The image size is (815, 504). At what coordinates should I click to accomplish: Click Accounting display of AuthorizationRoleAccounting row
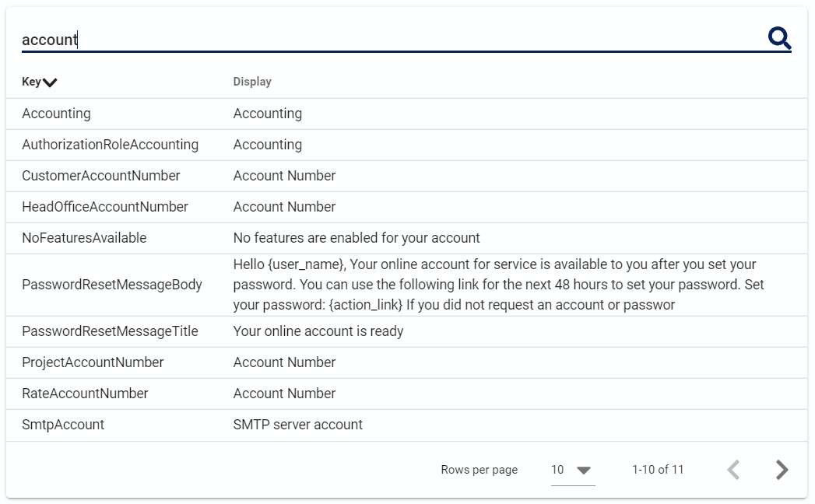268,145
